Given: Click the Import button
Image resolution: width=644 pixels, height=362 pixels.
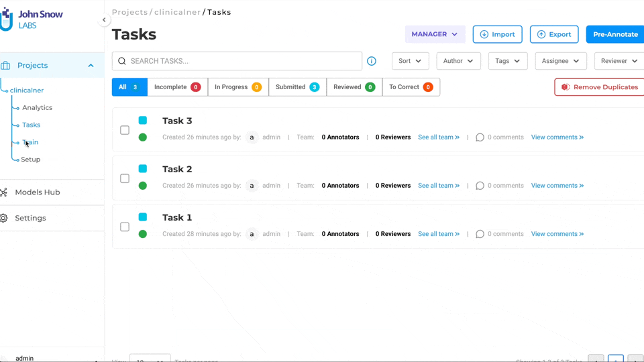Looking at the screenshot, I should click(497, 34).
